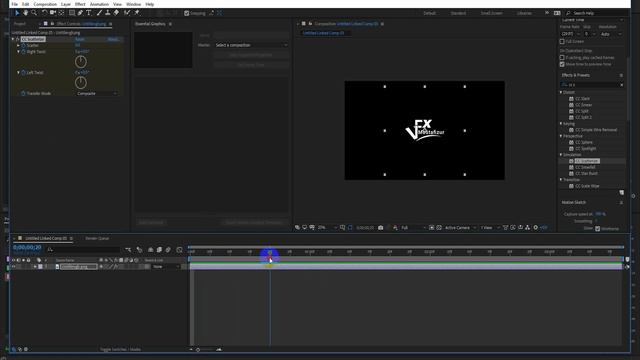Toggle Scatter property stopwatch

pyautogui.click(x=23, y=45)
